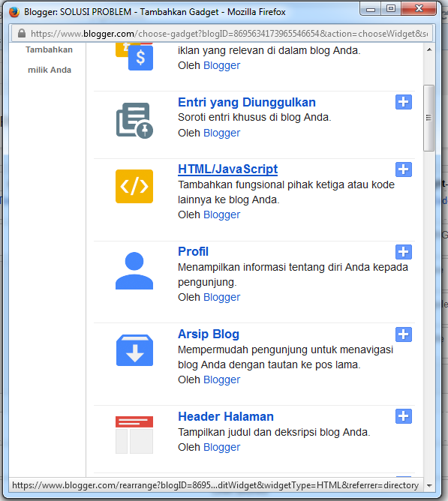
Task: Add the Entri yang Diunggulkan gadget with plus button
Action: [x=403, y=102]
